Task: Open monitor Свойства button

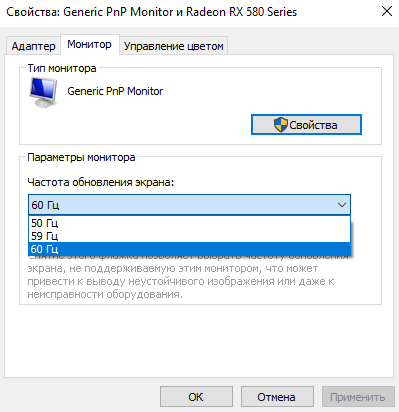Action: click(x=306, y=125)
